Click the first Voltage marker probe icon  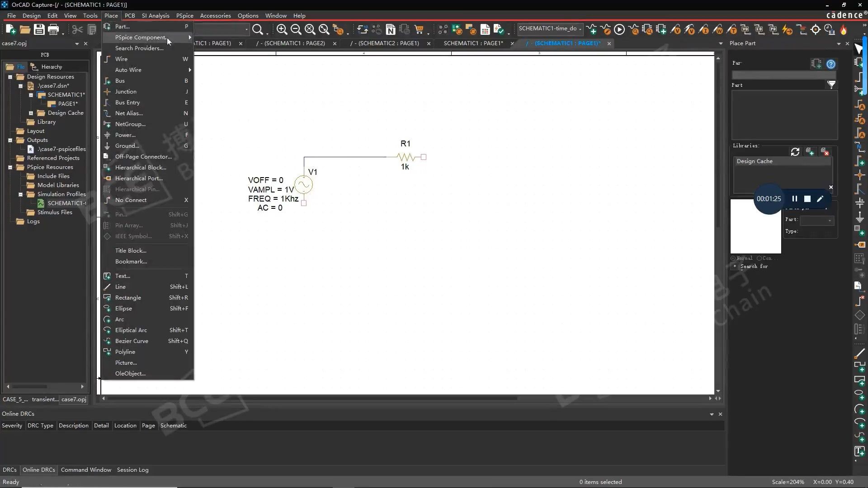(x=675, y=30)
